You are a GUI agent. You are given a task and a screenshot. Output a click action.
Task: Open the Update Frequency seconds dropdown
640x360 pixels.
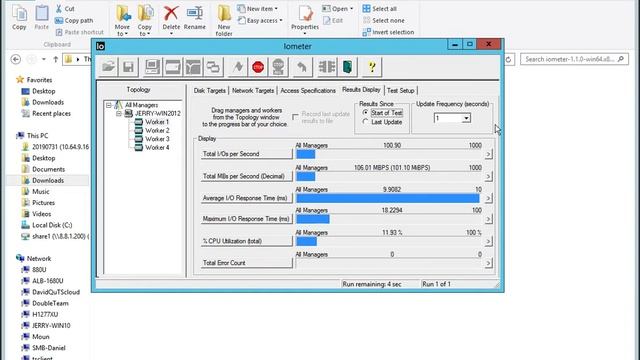pos(466,118)
